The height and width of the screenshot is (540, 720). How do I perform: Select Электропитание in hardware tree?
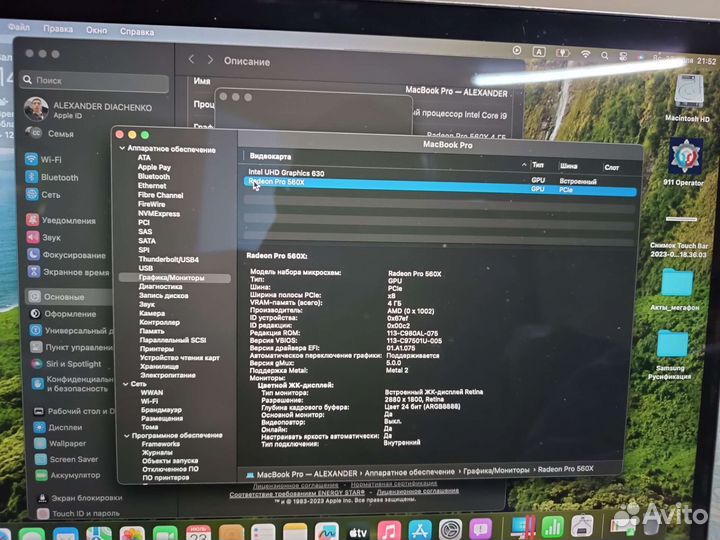[168, 375]
